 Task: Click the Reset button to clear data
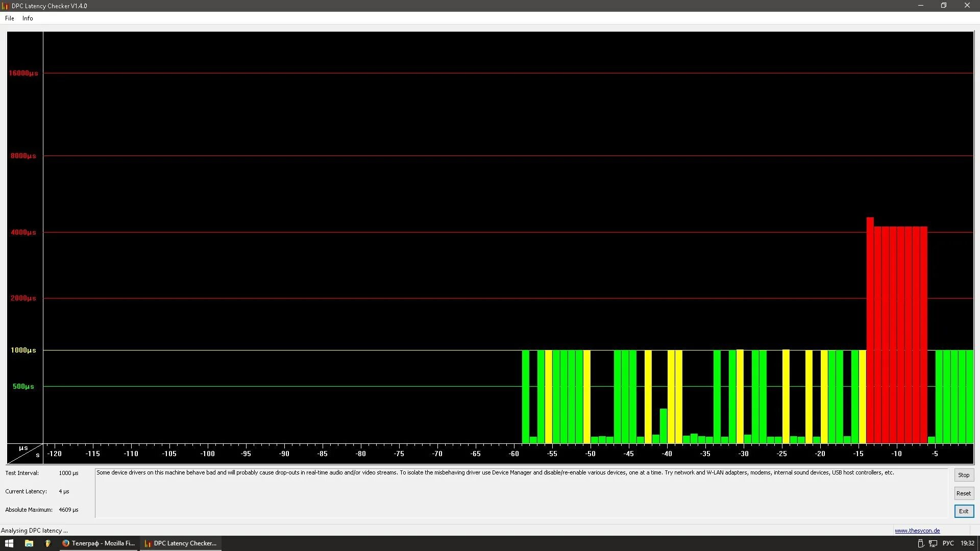pyautogui.click(x=964, y=492)
